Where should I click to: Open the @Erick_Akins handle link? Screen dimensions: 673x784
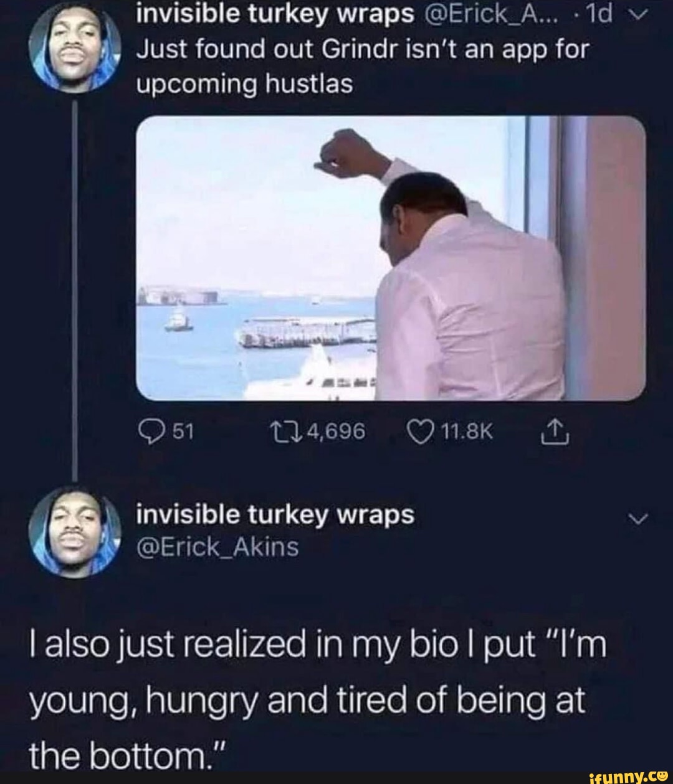216,546
